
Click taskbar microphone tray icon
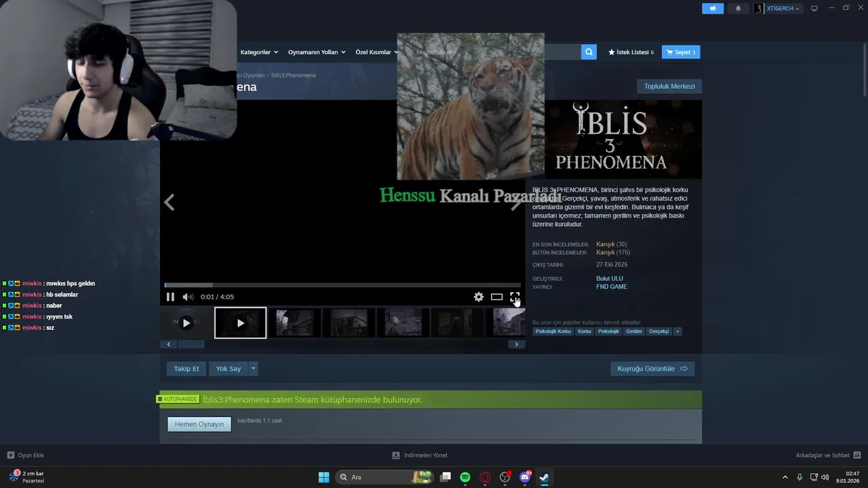(800, 477)
